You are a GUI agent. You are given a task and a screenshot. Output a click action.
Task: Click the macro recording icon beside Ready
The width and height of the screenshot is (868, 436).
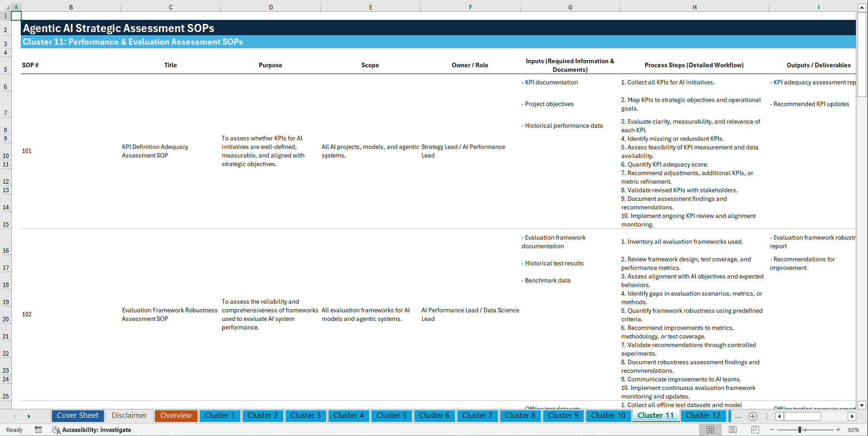(38, 430)
